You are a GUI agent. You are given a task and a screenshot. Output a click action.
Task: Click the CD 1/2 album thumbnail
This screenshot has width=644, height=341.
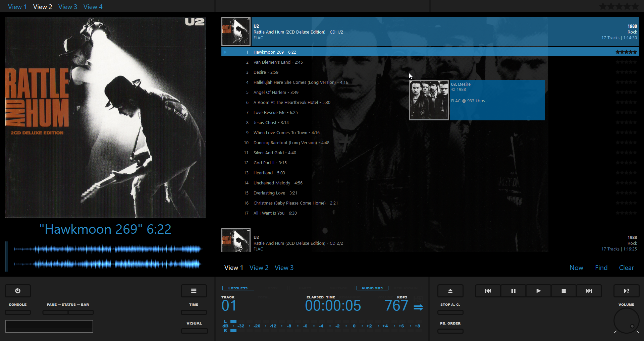coord(236,32)
